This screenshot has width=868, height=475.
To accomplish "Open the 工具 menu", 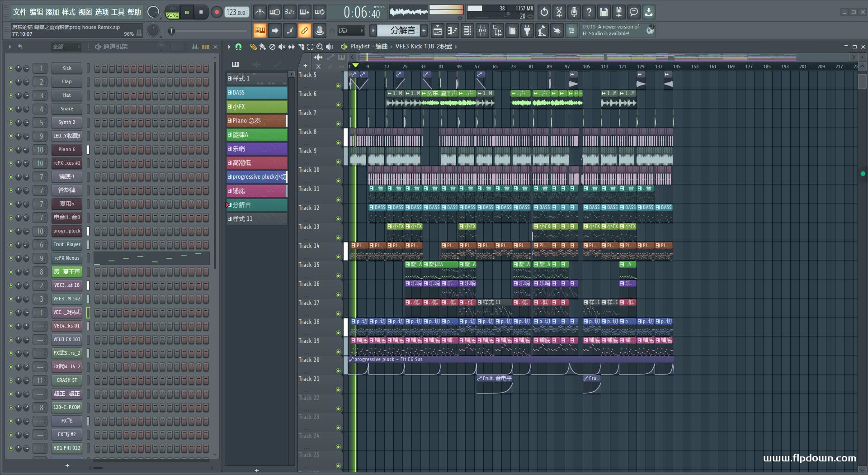I will coord(118,12).
